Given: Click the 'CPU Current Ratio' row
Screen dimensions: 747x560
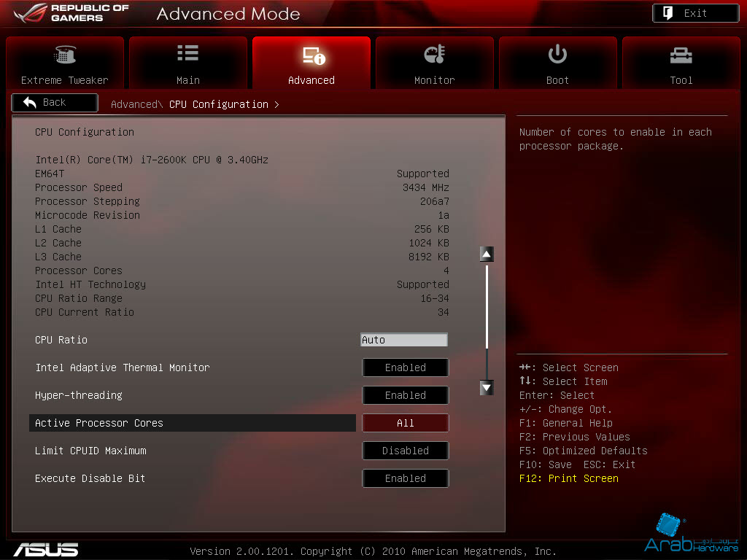Looking at the screenshot, I should click(242, 312).
